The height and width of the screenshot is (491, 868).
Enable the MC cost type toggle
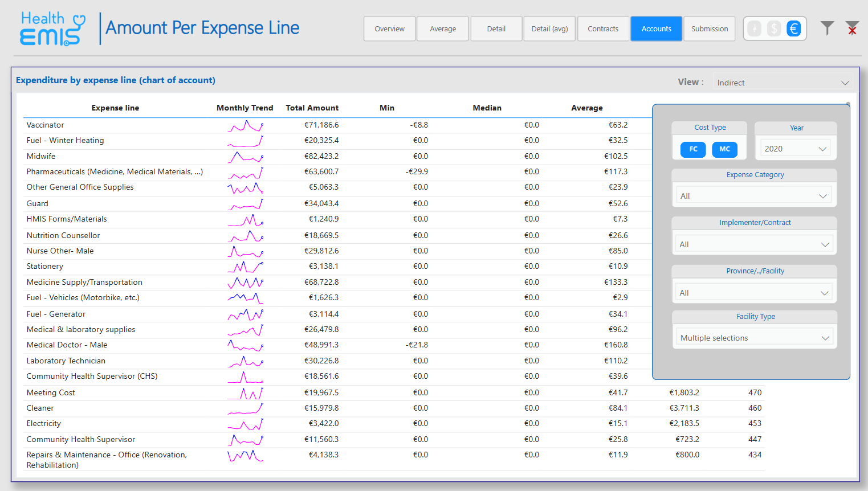pos(724,149)
